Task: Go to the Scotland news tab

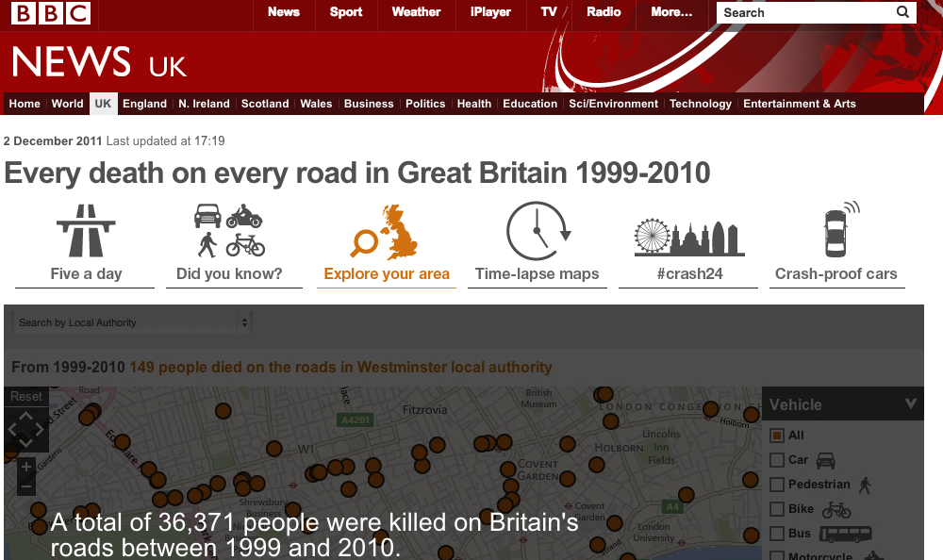Action: click(x=265, y=104)
